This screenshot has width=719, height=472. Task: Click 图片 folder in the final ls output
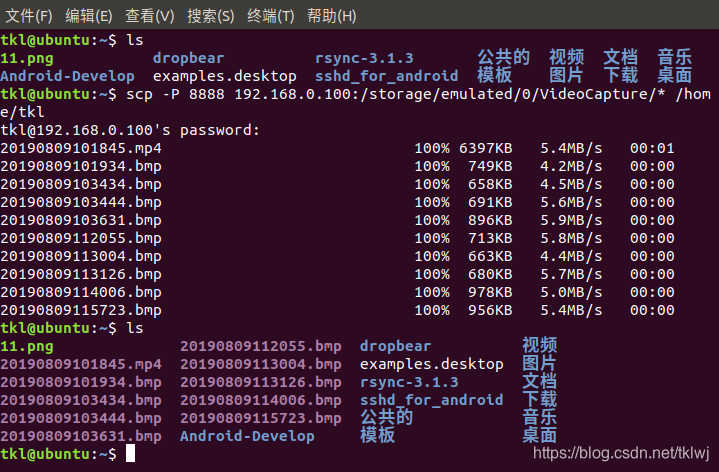(x=539, y=363)
